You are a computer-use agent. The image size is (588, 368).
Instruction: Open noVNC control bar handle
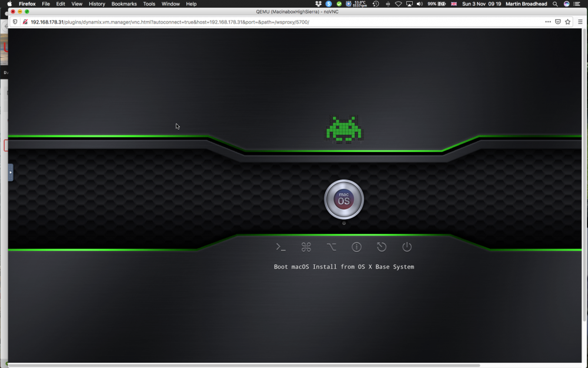[x=11, y=173]
